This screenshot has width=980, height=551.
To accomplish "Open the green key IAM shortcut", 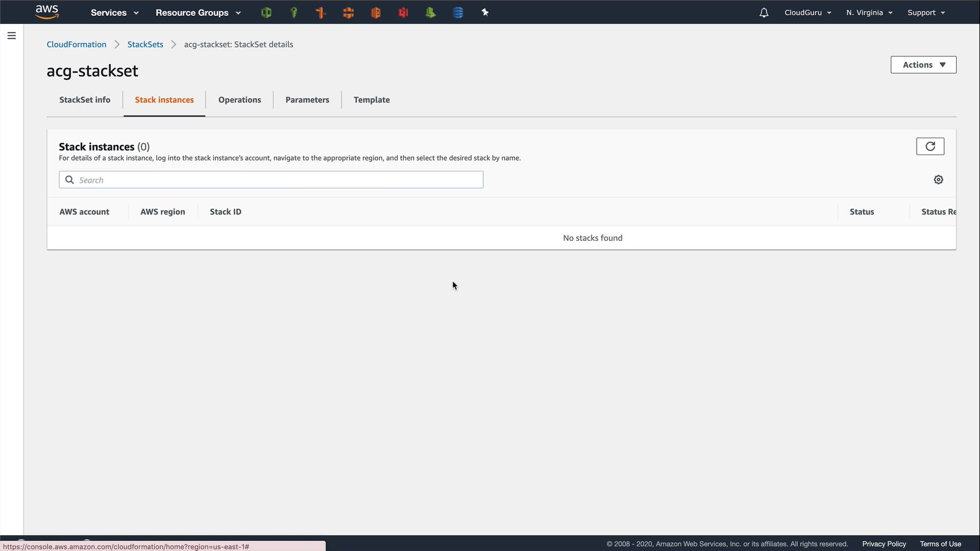I will click(293, 13).
